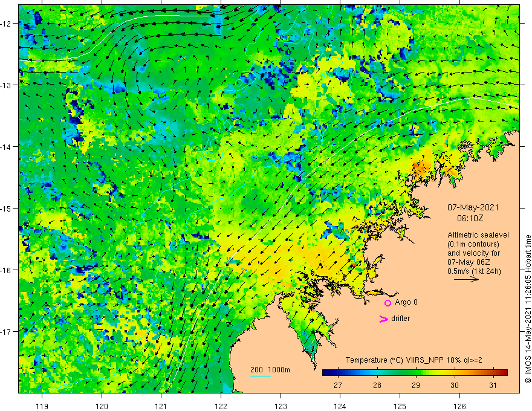Screen dimensions: 532x411
Task: Click colorbar tick label 27
Action: click(337, 385)
